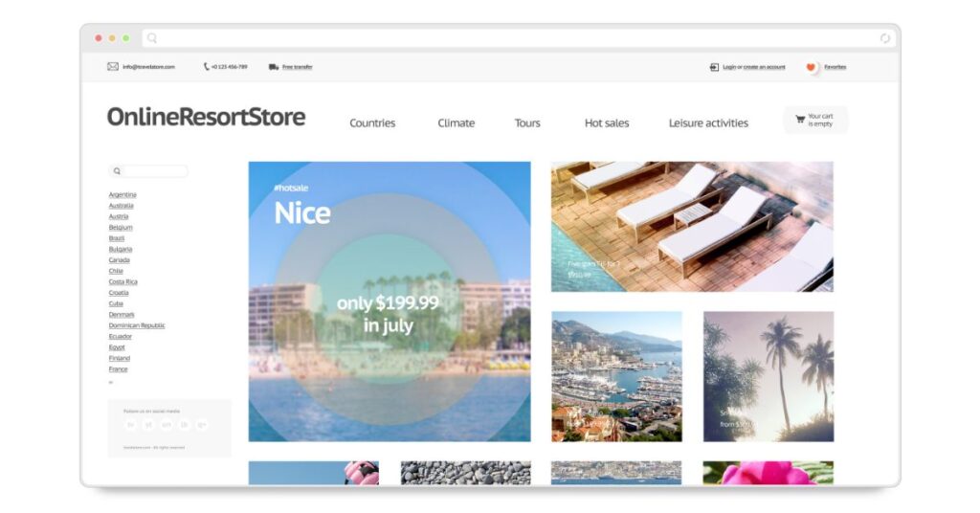Open the Free transfer link
Image resolution: width=980 pixels, height=513 pixels.
point(298,67)
